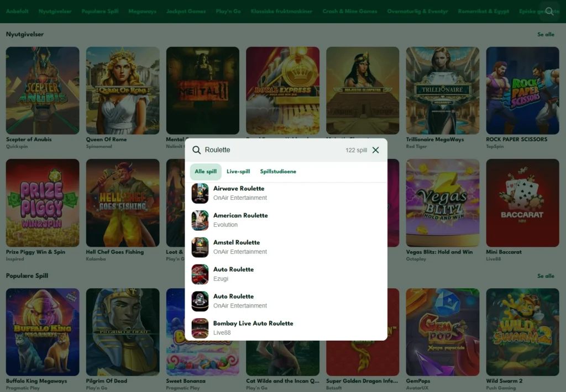Click Se alle for Nyutgivelser
This screenshot has width=566, height=392.
[546, 35]
